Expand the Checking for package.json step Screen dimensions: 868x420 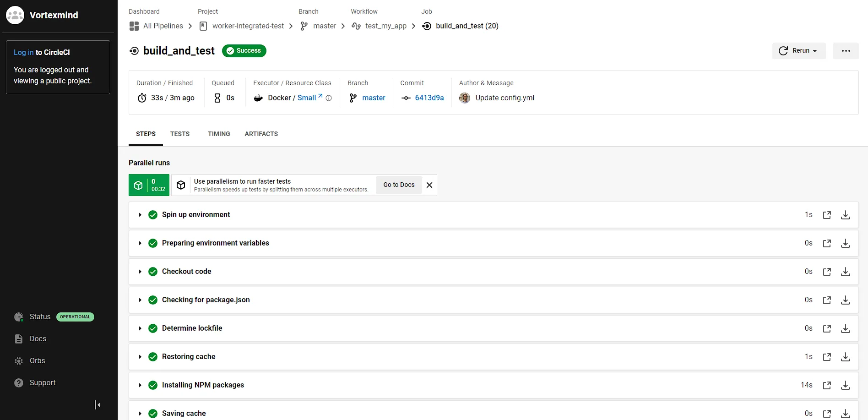tap(140, 300)
